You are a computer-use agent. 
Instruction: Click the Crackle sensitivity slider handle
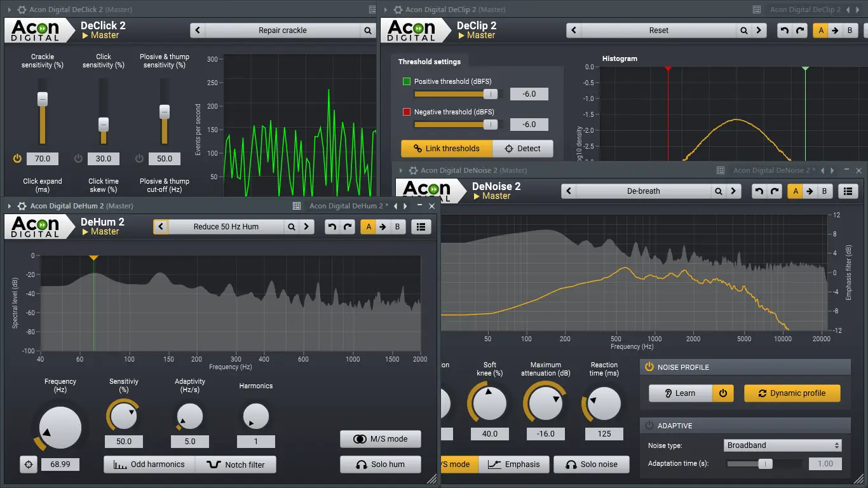(43, 99)
